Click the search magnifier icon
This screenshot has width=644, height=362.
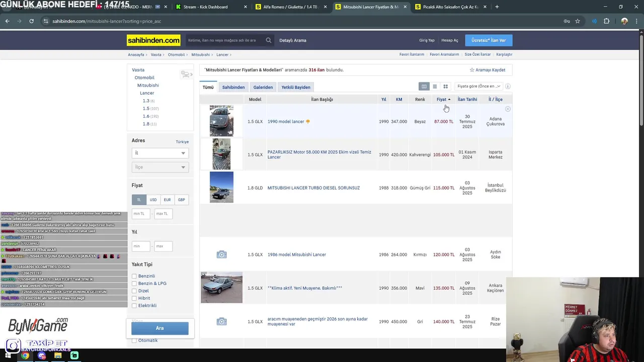[269, 40]
